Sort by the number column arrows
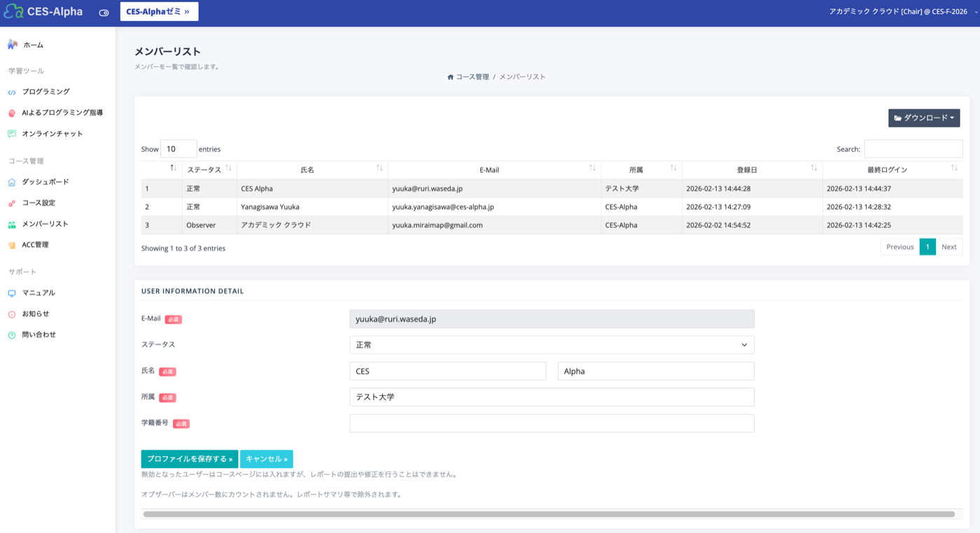Image resolution: width=980 pixels, height=533 pixels. (x=174, y=169)
